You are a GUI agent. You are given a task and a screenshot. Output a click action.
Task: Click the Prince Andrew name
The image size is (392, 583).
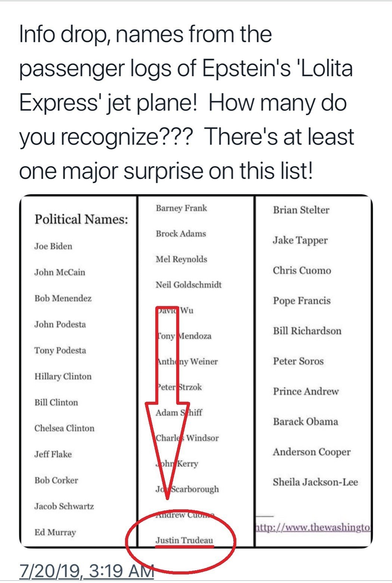coord(306,391)
